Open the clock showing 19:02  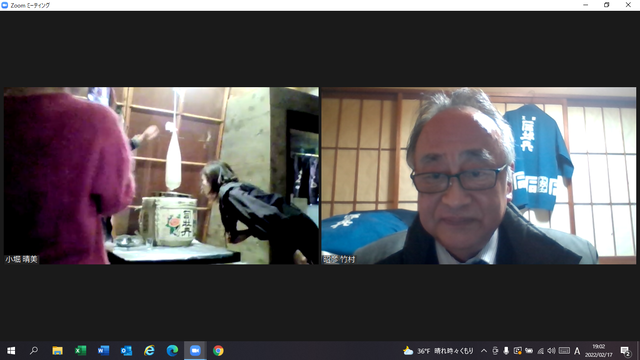pos(599,351)
